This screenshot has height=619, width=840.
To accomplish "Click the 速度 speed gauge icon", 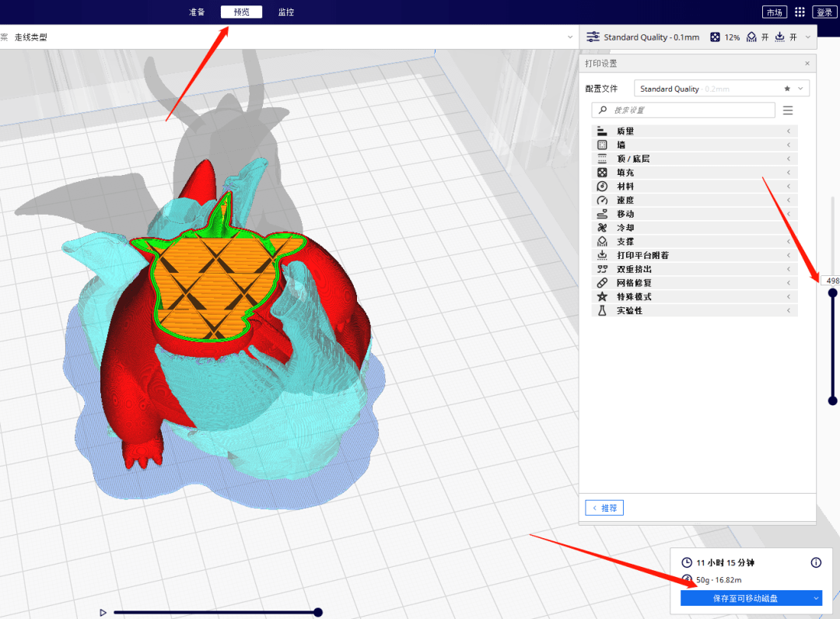I will (602, 201).
